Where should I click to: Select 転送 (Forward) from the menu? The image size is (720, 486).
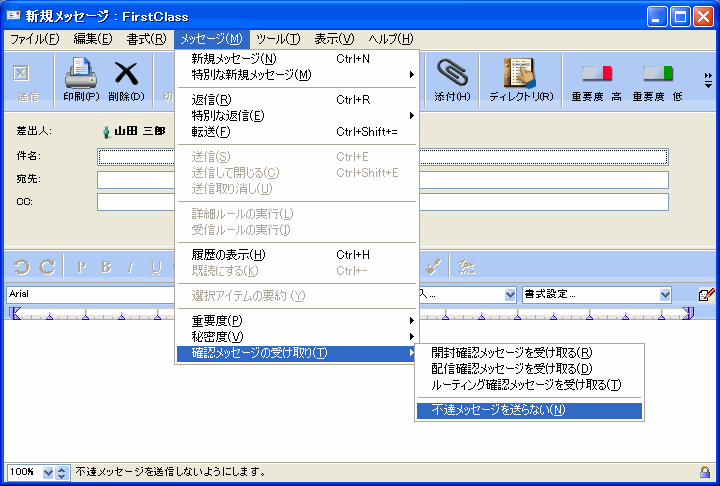(x=211, y=131)
